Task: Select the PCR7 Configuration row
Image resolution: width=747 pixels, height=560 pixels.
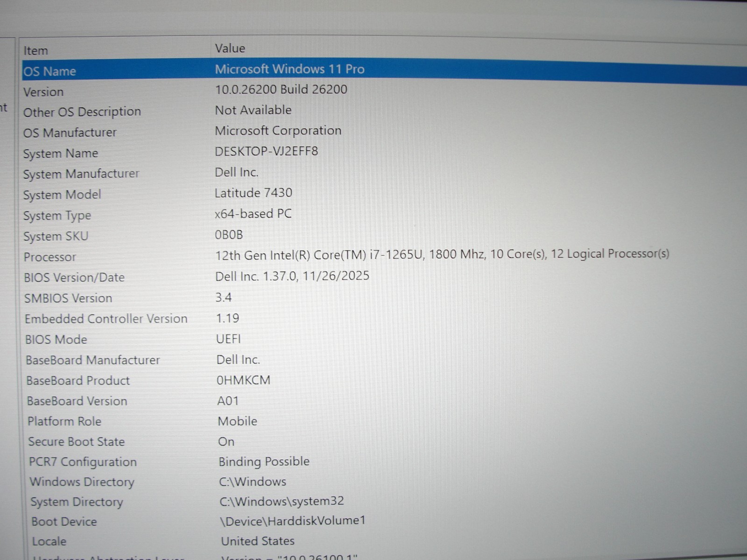Action: tap(83, 462)
